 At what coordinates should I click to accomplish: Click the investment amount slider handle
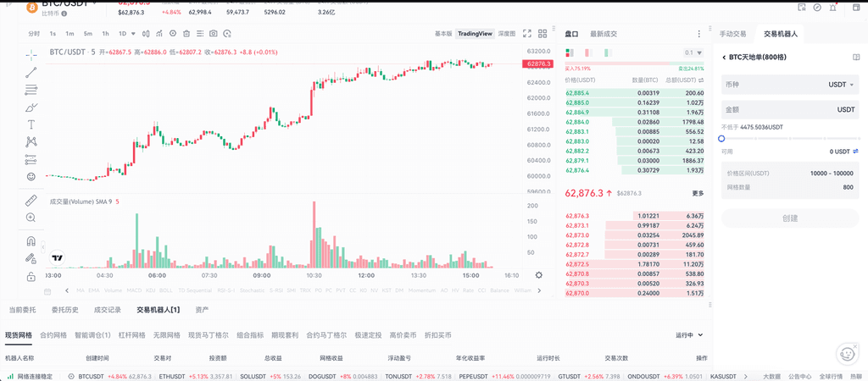[721, 138]
